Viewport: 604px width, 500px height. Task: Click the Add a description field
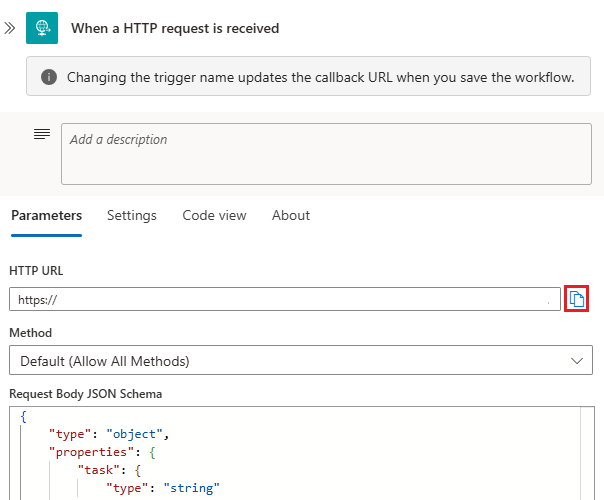326,154
